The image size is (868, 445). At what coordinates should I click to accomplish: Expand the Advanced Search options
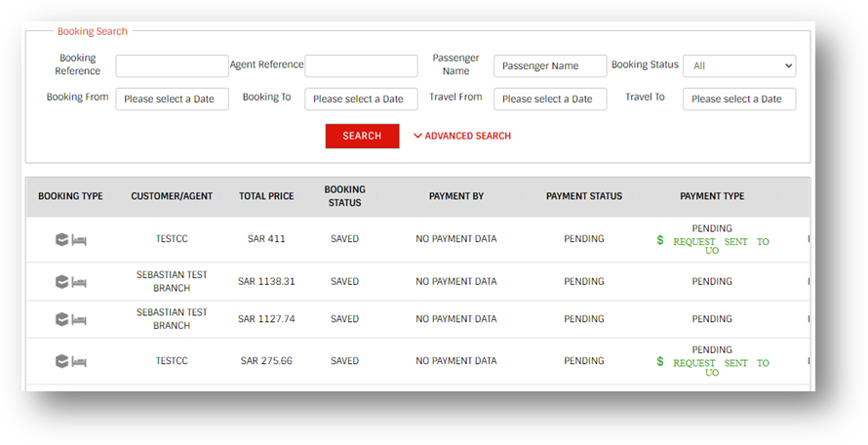(x=462, y=136)
